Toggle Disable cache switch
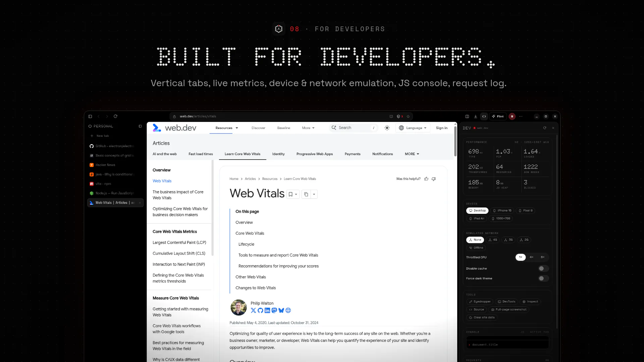 pyautogui.click(x=543, y=268)
